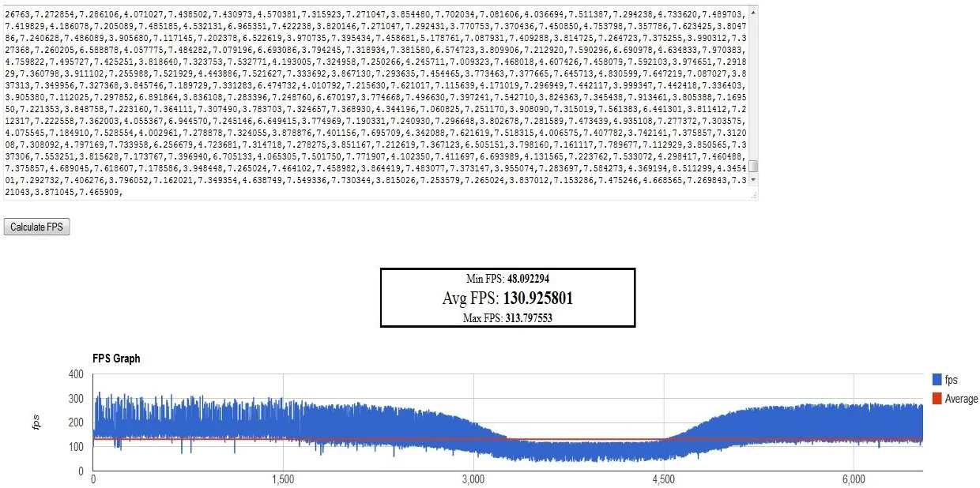Click the 400 y-axis label
The image size is (980, 488).
tap(75, 374)
